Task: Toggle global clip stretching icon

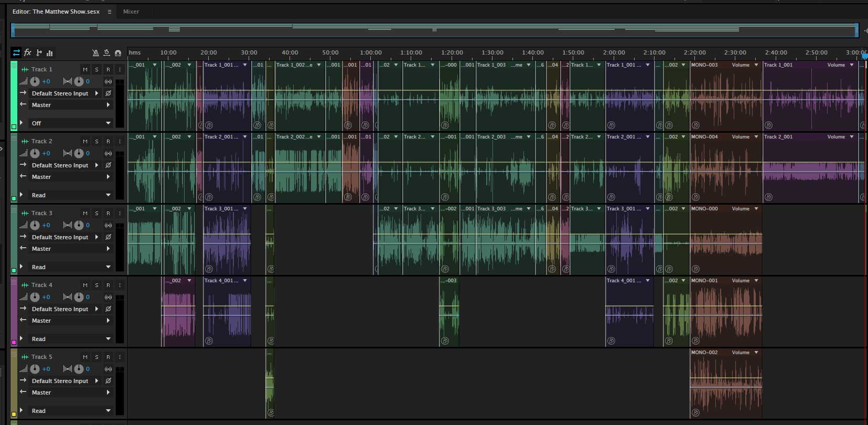Action: click(x=106, y=53)
